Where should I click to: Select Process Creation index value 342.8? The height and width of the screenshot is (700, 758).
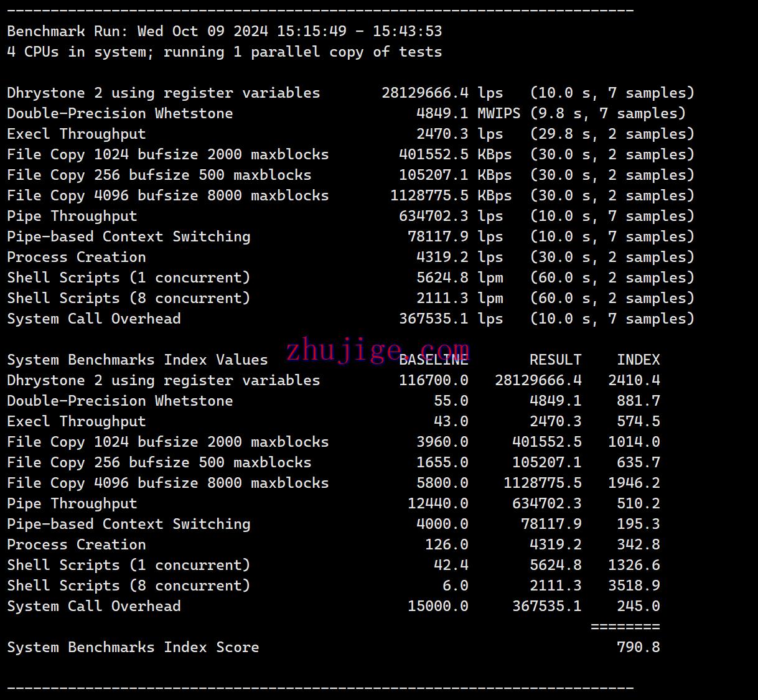(638, 544)
